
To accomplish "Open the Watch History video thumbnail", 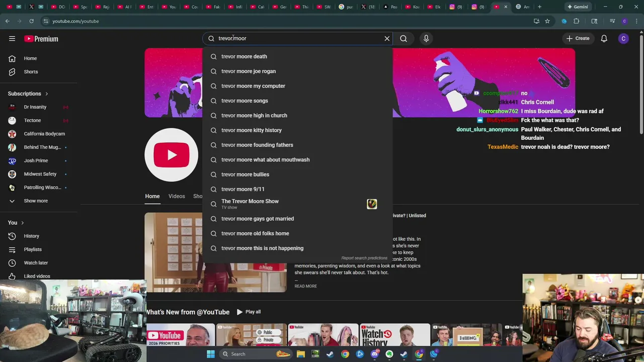I will 395,335.
